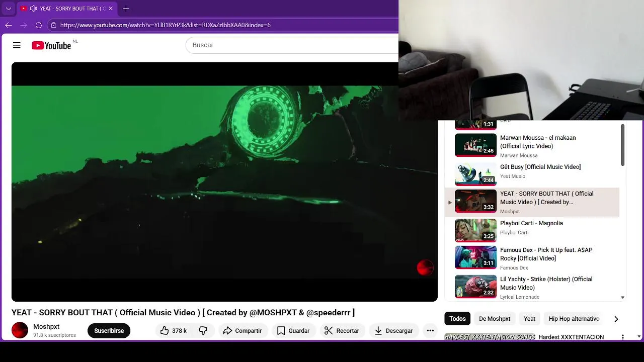Select the De Moshpxt filter chip

coord(495,318)
